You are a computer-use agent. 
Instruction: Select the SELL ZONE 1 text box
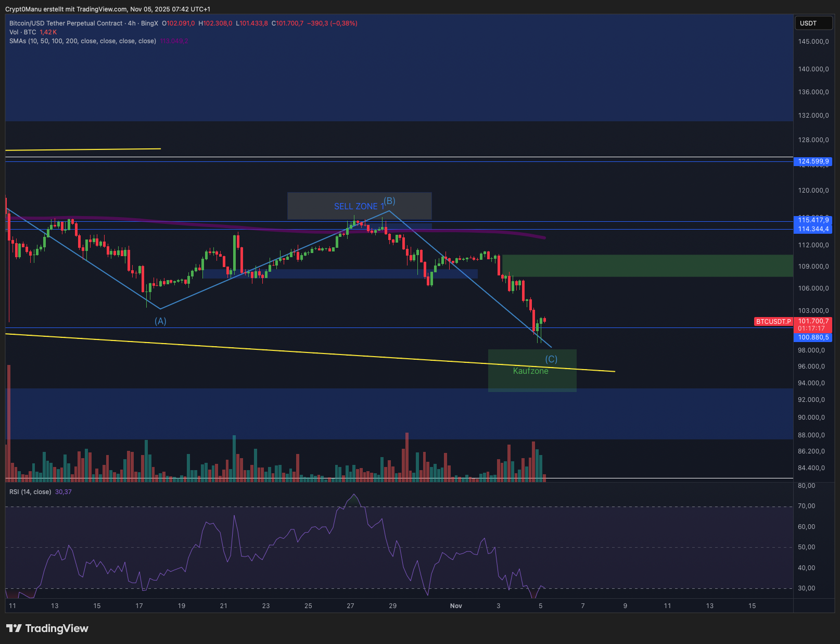click(x=358, y=207)
